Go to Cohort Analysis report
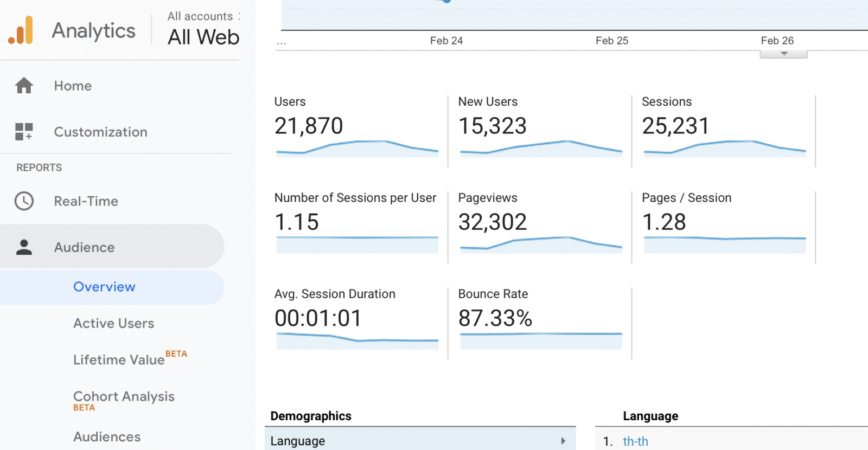The height and width of the screenshot is (450, 868). pyautogui.click(x=124, y=397)
